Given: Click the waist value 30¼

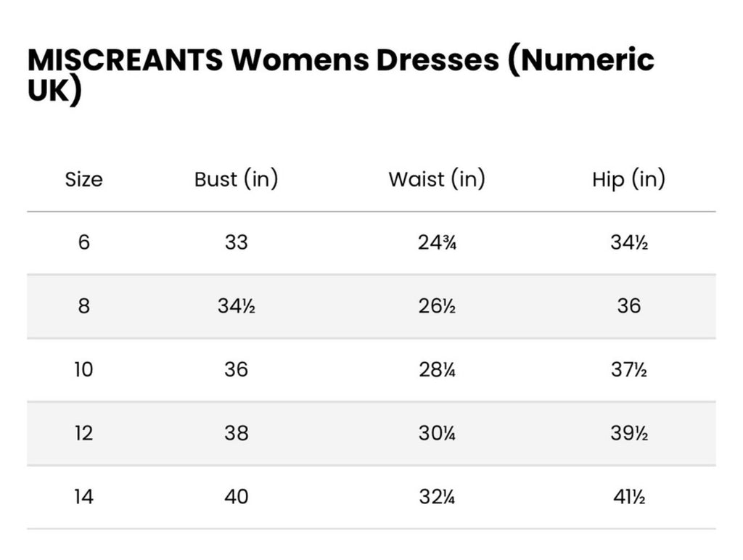Looking at the screenshot, I should click(437, 433).
